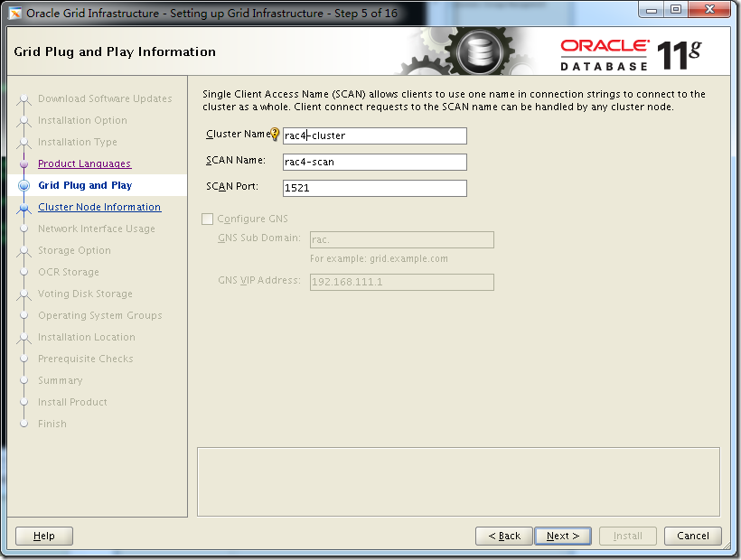Open the Product Languages step link
This screenshot has width=741, height=560.
coord(85,163)
